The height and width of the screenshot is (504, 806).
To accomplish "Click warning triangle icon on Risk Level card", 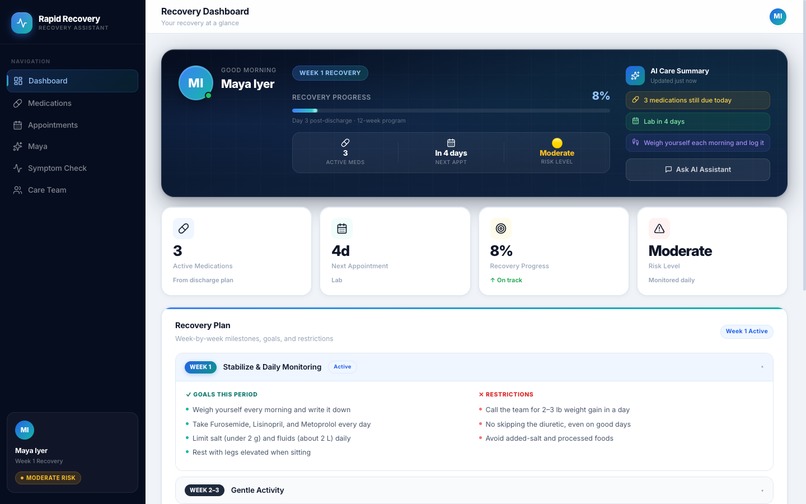I will (x=659, y=228).
